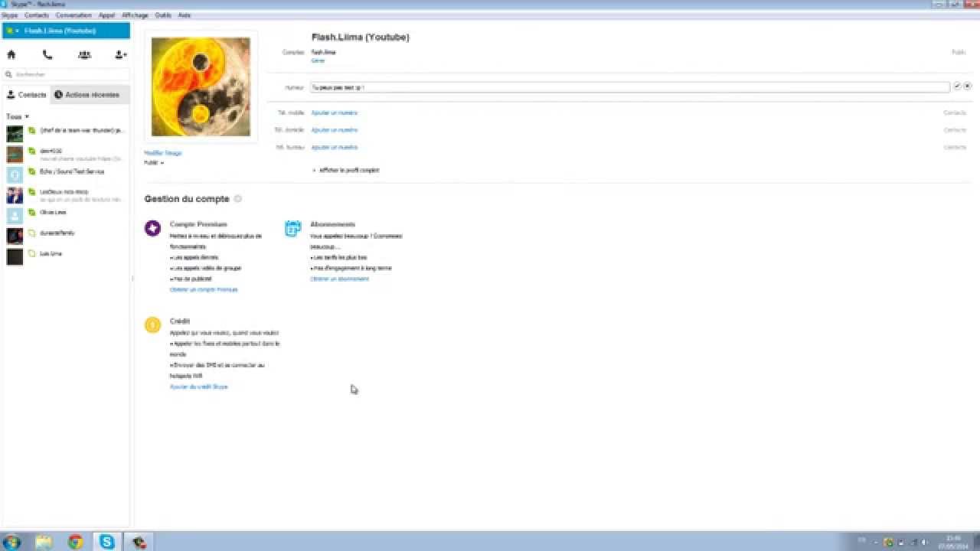Screen dimensions: 980x551
Task: Select contact Echo / Sound Test Service
Action: point(66,174)
